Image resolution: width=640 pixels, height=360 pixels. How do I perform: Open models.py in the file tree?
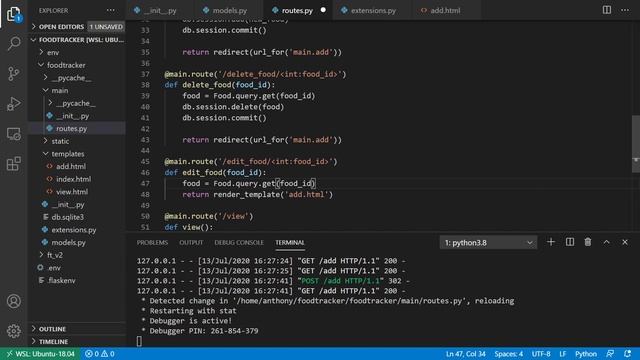click(76, 242)
